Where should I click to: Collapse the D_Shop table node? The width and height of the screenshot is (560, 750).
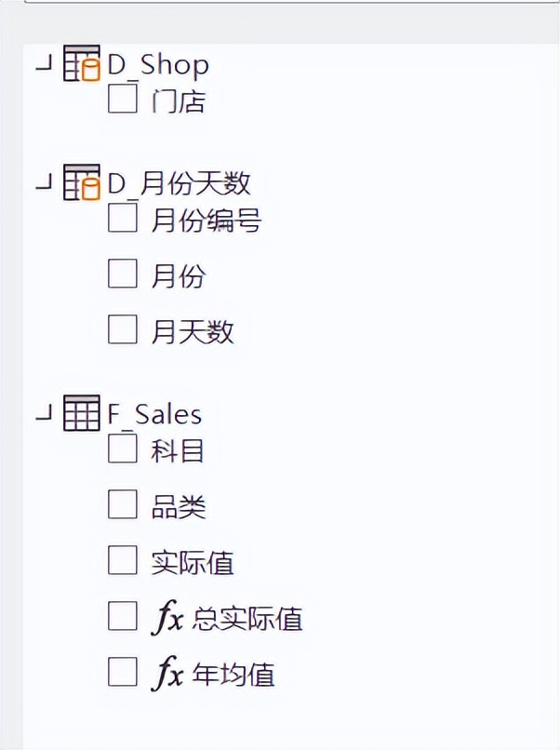tap(44, 64)
